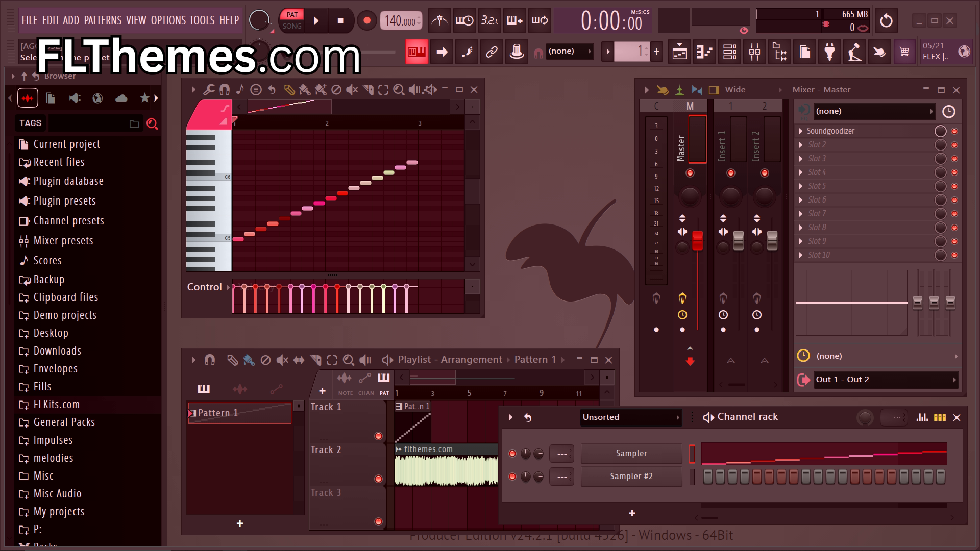Expand the Soundgoodizer slot arrow
The height and width of the screenshot is (551, 980).
tap(801, 131)
